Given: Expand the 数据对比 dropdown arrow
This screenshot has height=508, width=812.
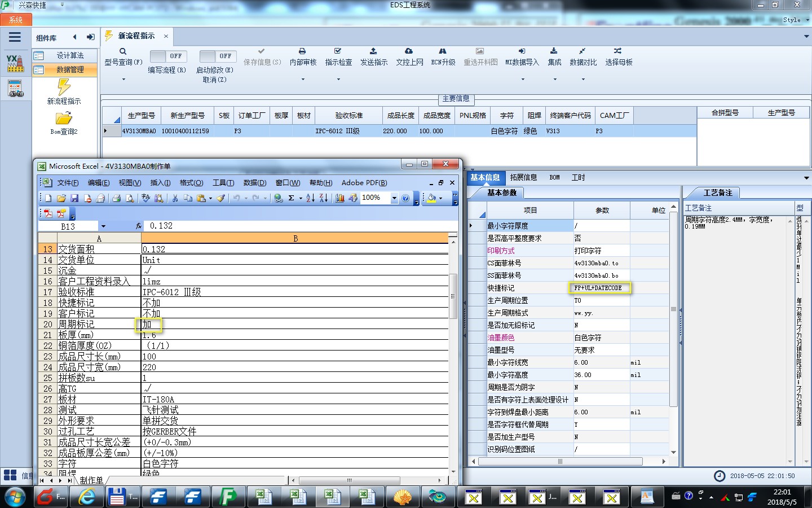Looking at the screenshot, I should tap(583, 79).
